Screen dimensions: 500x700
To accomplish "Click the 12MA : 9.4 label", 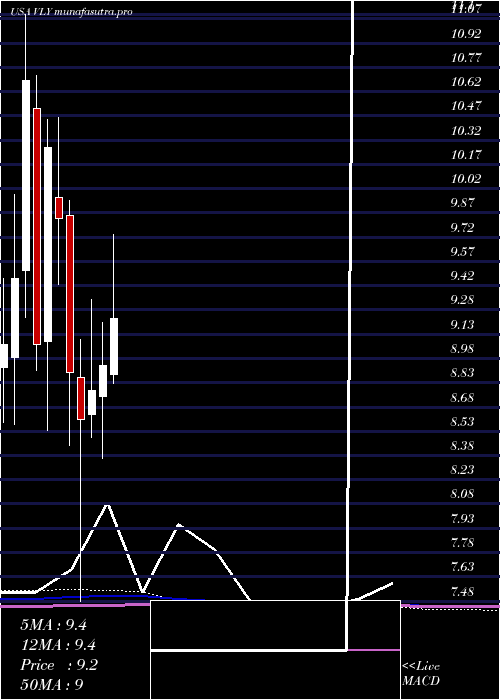I will coord(58,645).
